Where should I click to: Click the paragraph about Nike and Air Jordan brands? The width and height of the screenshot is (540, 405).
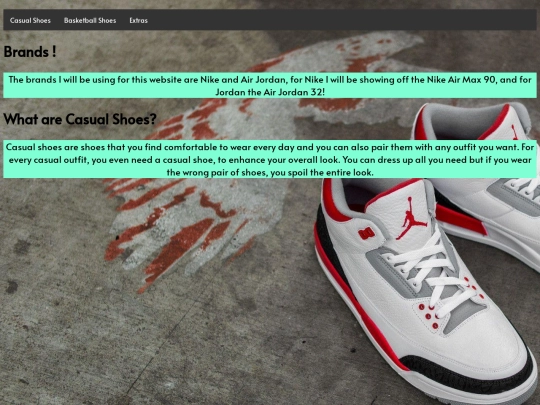click(270, 85)
